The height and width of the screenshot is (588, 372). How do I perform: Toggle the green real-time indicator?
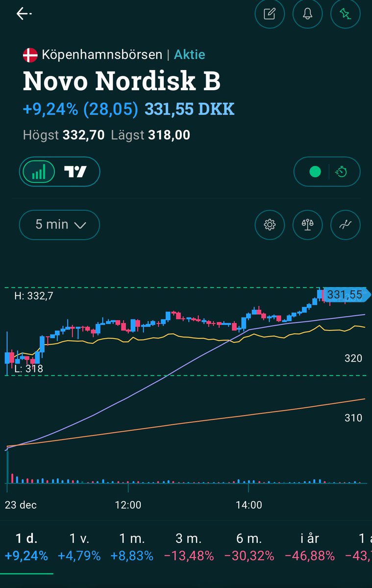point(315,171)
